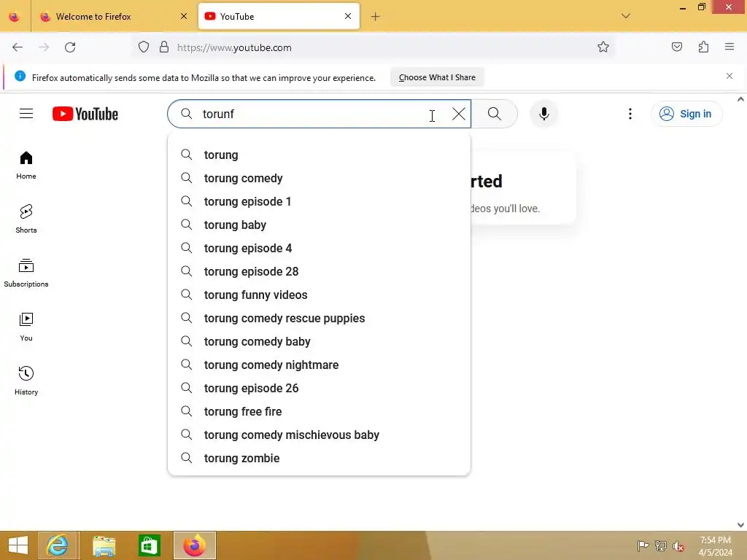The height and width of the screenshot is (560, 747).
Task: Open Action Center flag icon
Action: [x=643, y=545]
